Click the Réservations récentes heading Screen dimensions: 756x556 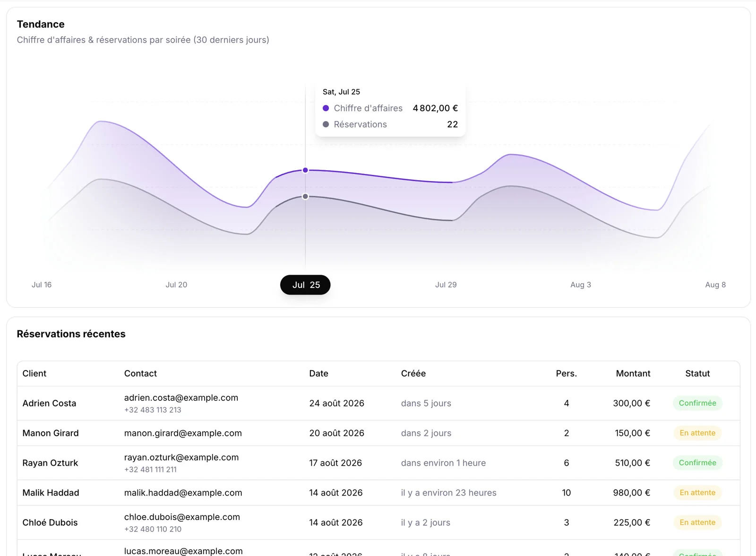(71, 334)
